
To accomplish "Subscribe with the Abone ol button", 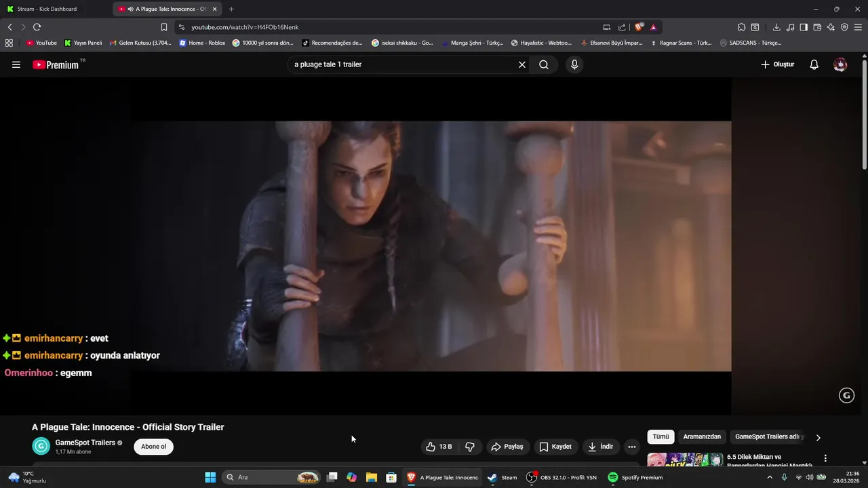I will pyautogui.click(x=154, y=447).
